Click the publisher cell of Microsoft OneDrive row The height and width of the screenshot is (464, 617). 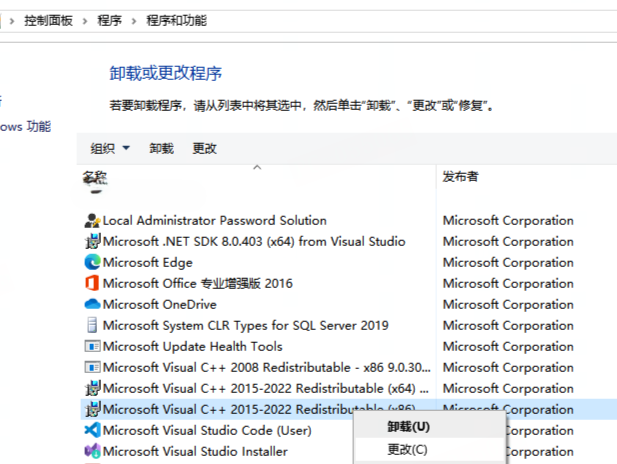[x=508, y=304]
